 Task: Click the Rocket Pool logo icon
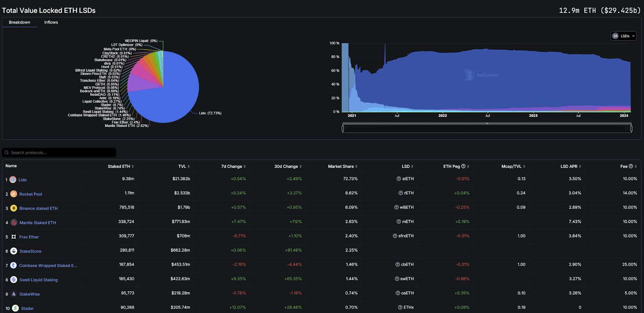tap(14, 194)
